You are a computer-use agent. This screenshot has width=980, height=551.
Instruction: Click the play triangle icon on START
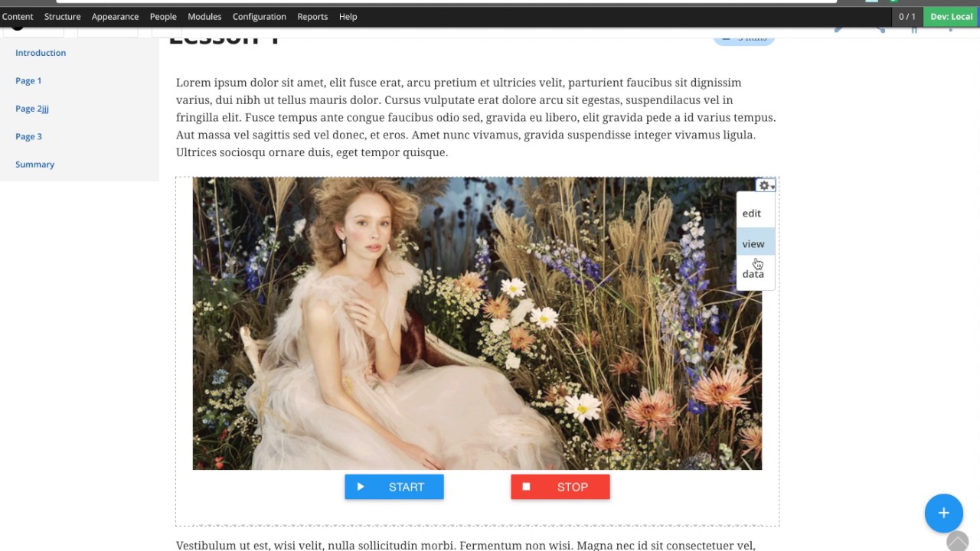pos(361,487)
